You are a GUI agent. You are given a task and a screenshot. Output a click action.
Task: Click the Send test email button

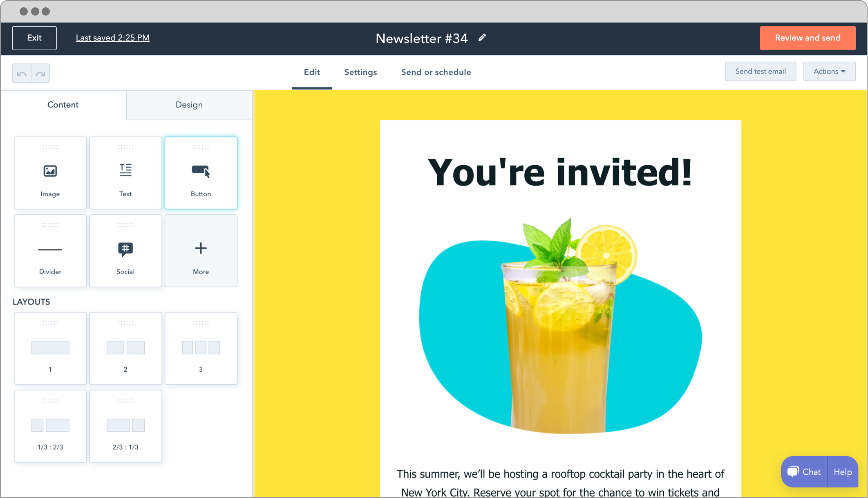tap(761, 72)
